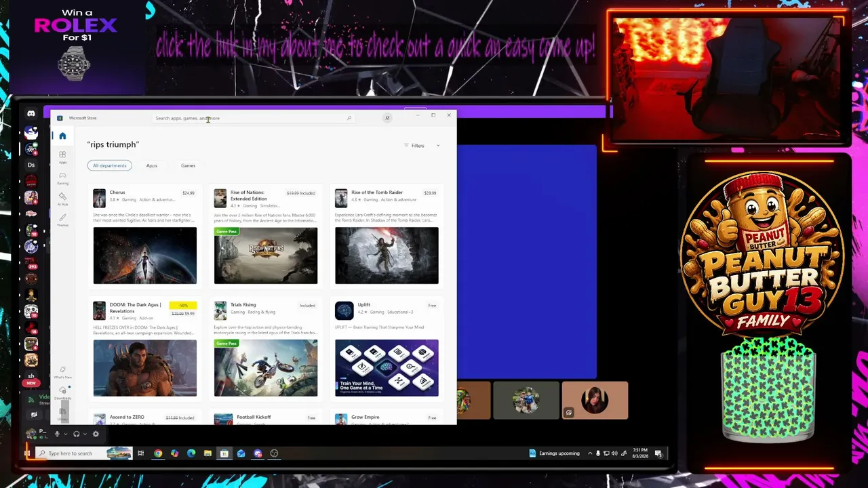The image size is (868, 488).
Task: Select the Games filter tab
Action: click(x=188, y=165)
